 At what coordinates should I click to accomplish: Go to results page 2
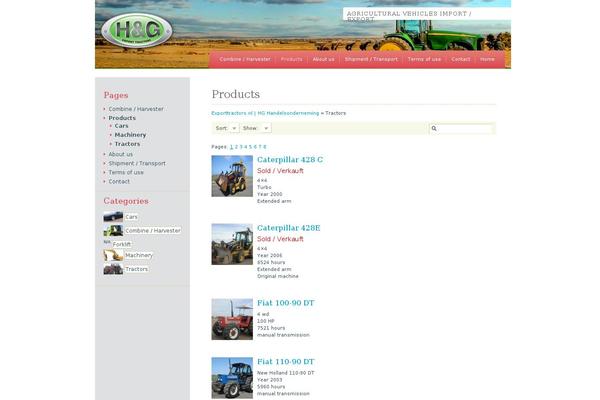pos(236,147)
